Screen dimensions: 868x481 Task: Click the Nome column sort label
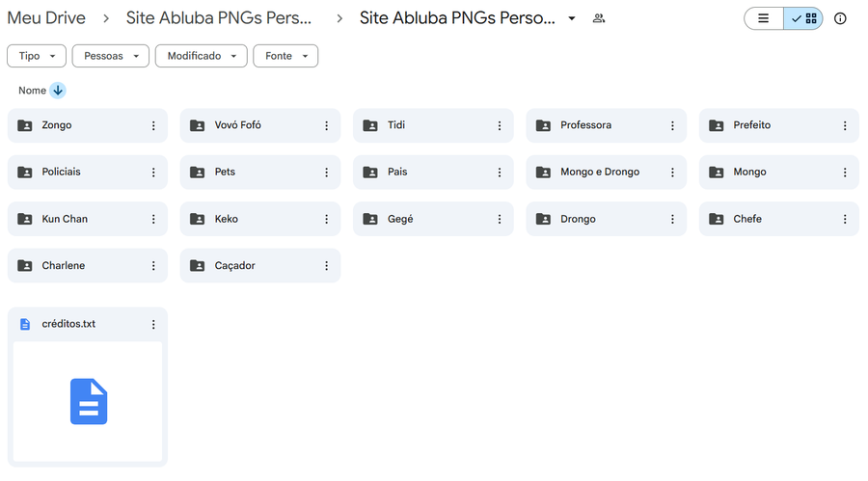[x=32, y=91]
